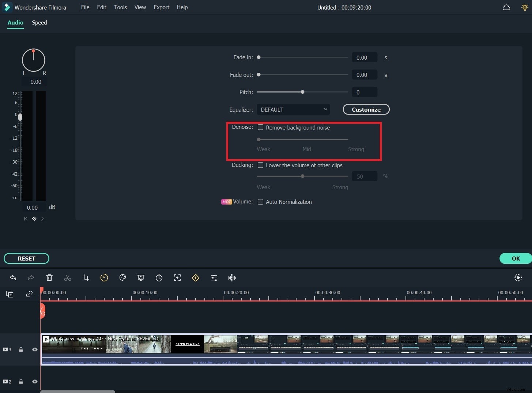Hide track 2 with the eye icon
Viewport: 532px width, 393px height.
click(34, 381)
